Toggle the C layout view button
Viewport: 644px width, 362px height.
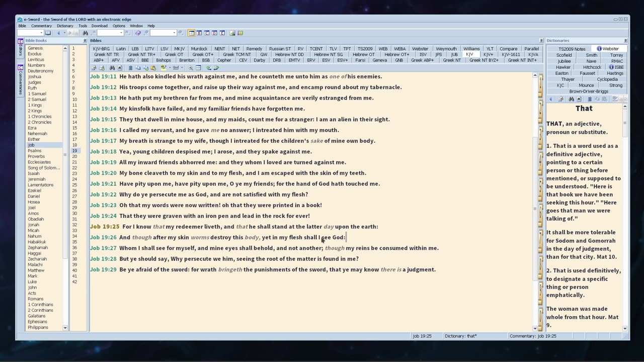pos(207,33)
